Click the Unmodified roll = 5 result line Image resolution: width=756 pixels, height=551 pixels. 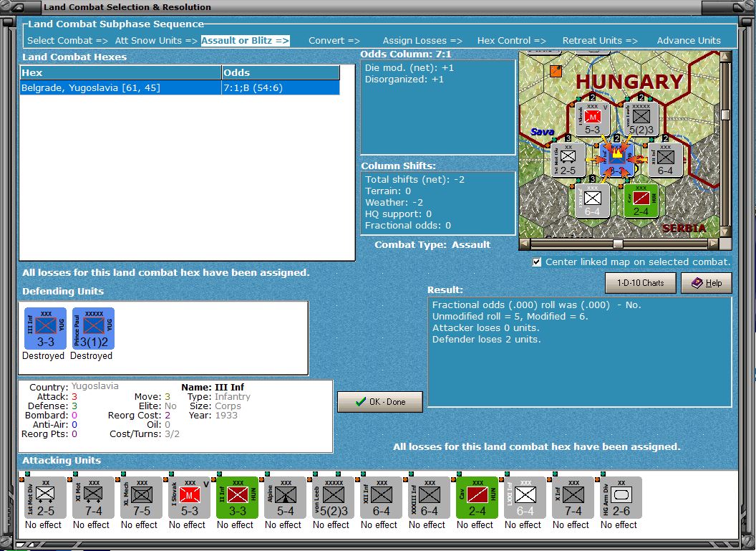click(510, 317)
